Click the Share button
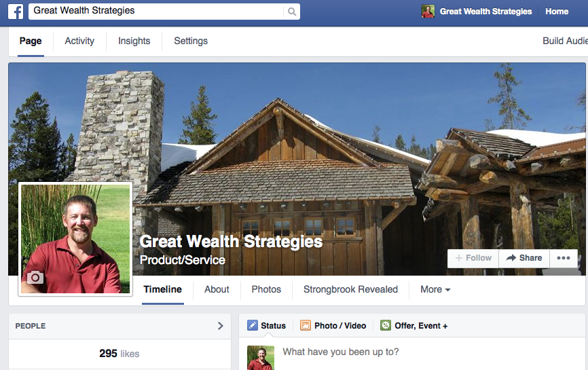This screenshot has height=370, width=588. (524, 258)
